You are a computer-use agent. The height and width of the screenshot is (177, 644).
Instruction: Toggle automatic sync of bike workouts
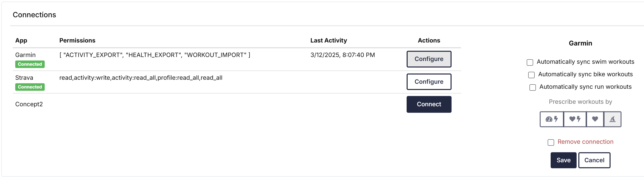pos(531,75)
